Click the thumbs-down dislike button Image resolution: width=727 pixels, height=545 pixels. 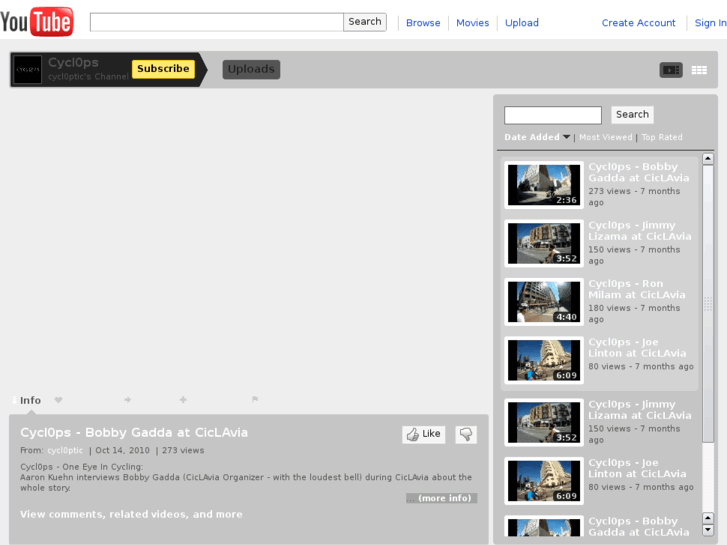[466, 434]
